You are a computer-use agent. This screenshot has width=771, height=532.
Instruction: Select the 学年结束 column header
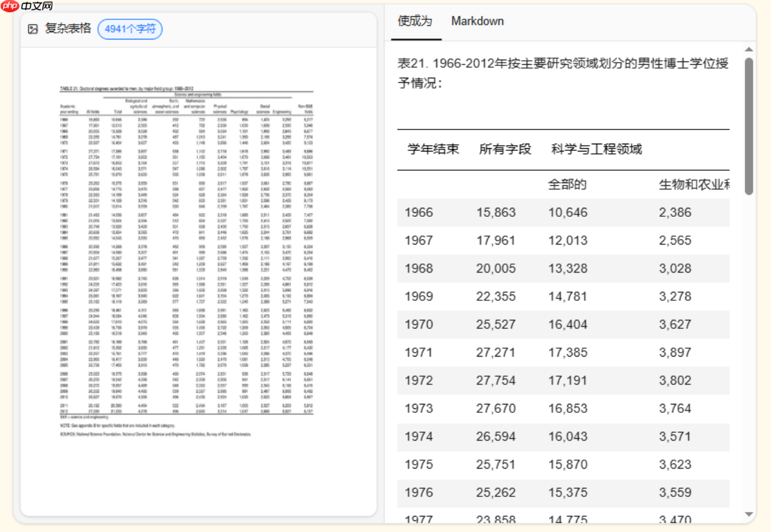pos(432,149)
